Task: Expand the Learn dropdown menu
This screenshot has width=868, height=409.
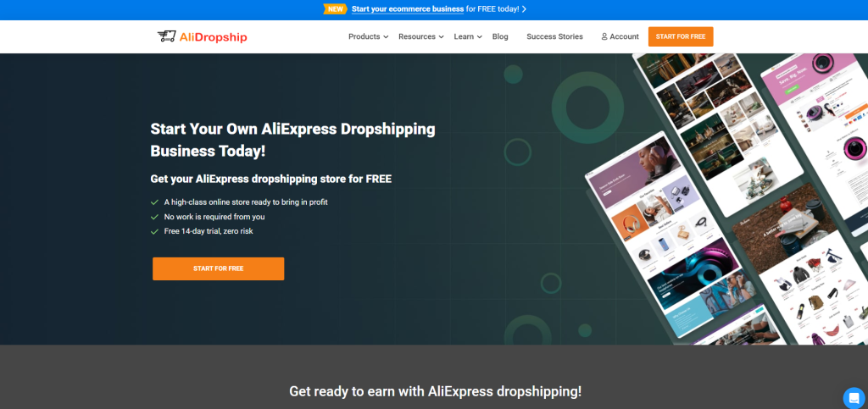Action: (468, 36)
